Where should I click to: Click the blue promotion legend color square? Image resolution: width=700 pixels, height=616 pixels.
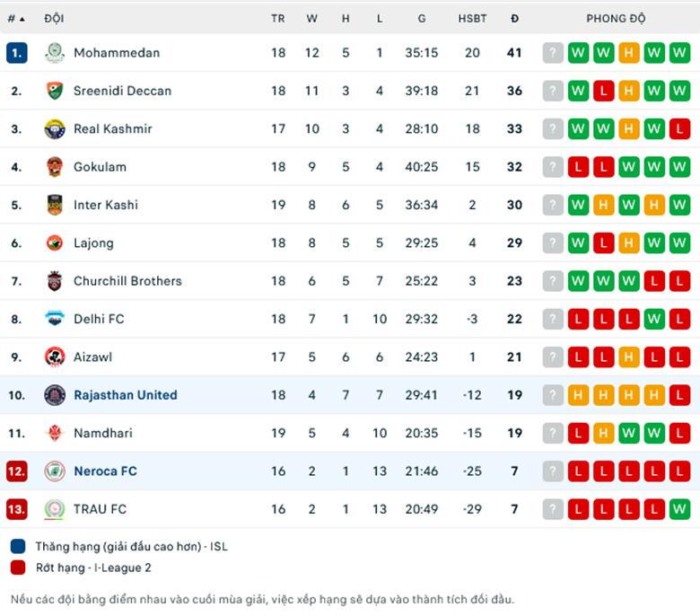pos(18,546)
